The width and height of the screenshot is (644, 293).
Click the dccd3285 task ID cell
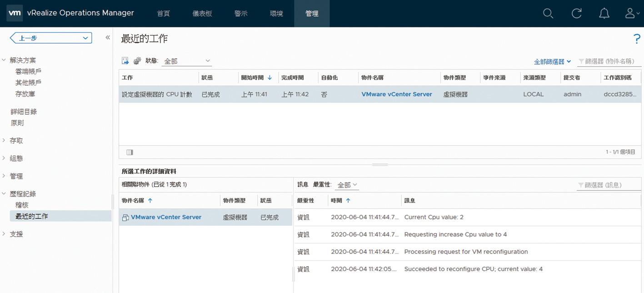620,94
